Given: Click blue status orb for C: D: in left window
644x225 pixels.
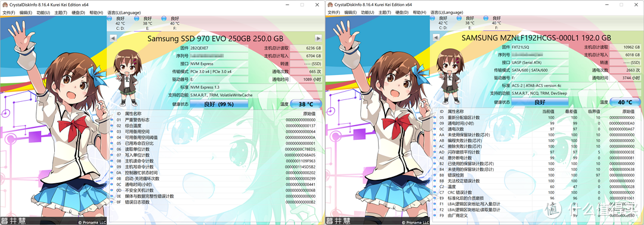Looking at the screenshot, I should pyautogui.click(x=109, y=18).
